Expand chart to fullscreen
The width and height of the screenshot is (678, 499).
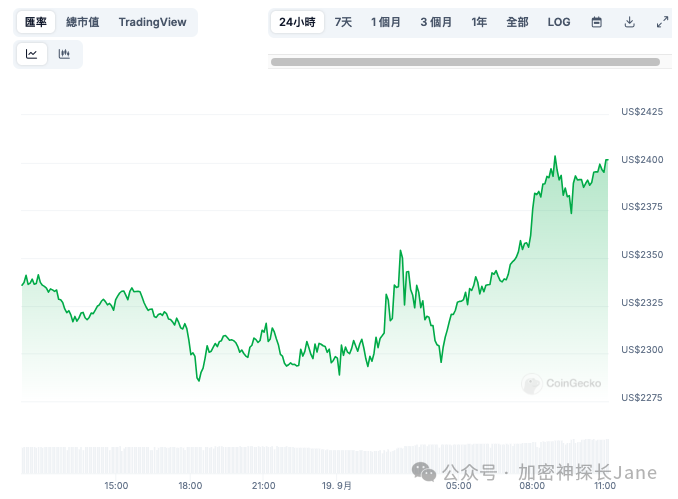(662, 22)
